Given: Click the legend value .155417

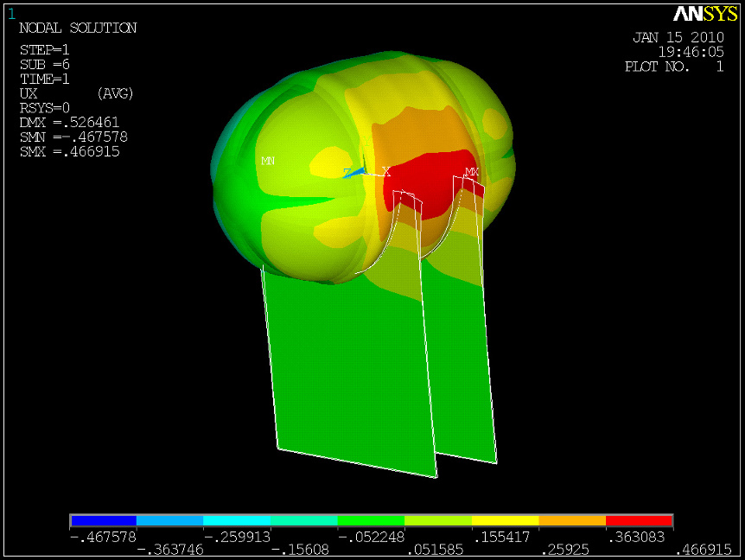Looking at the screenshot, I should point(502,538).
